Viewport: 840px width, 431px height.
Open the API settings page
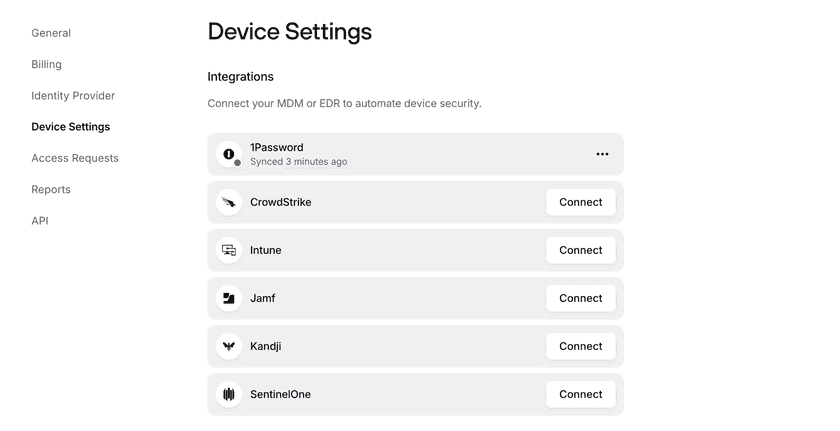pyautogui.click(x=39, y=221)
